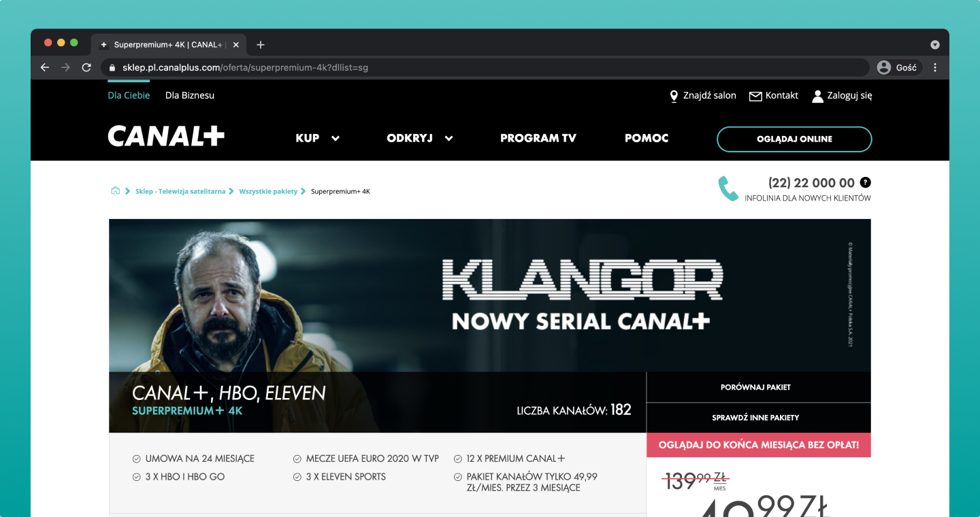The image size is (980, 517).
Task: Click the CANAL+ logo
Action: coord(166,137)
